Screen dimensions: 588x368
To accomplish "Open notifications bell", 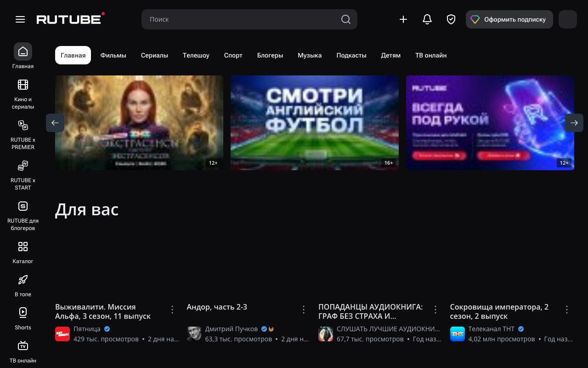I will pyautogui.click(x=427, y=19).
